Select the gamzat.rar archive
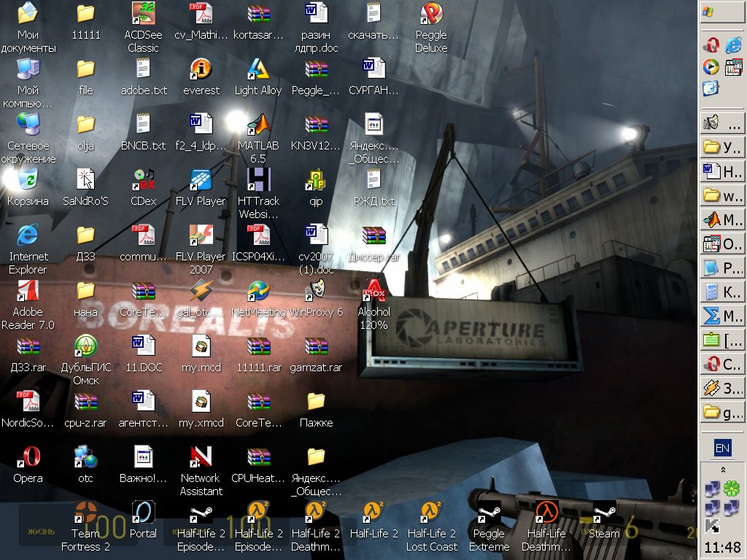Screen dimensions: 747x560 (x=316, y=346)
